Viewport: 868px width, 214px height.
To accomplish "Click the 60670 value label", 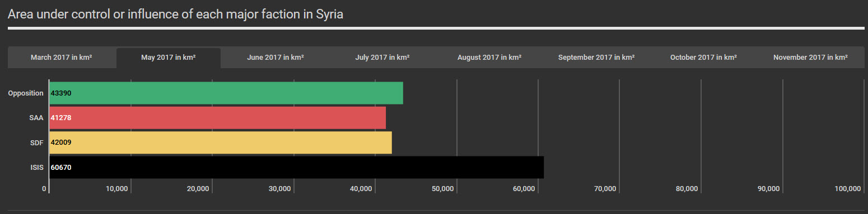I will pos(61,167).
